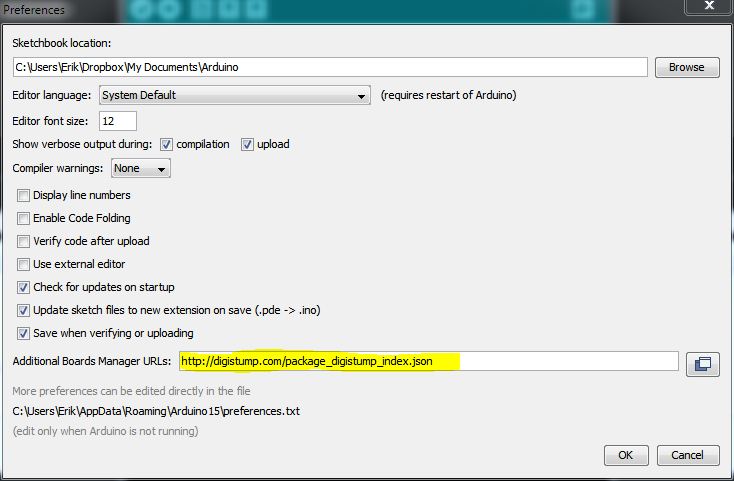The height and width of the screenshot is (481, 734).
Task: Click the Editor font size field
Action: coord(118,121)
